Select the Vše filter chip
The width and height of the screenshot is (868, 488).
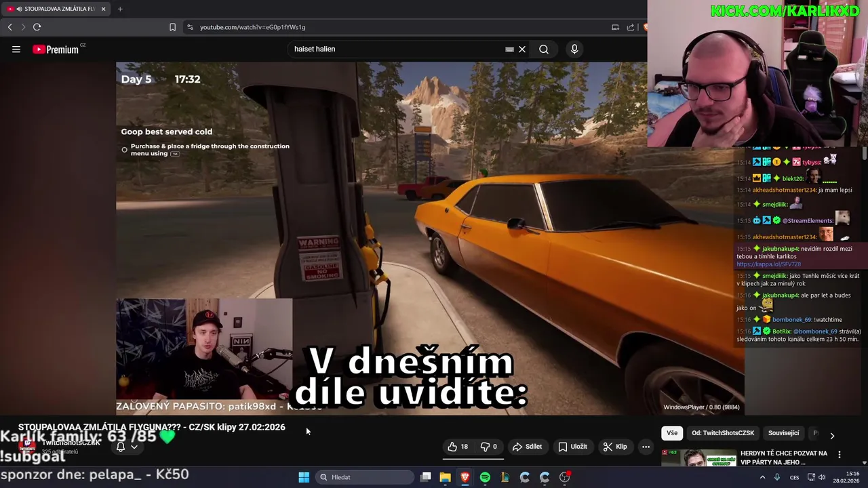pyautogui.click(x=672, y=433)
